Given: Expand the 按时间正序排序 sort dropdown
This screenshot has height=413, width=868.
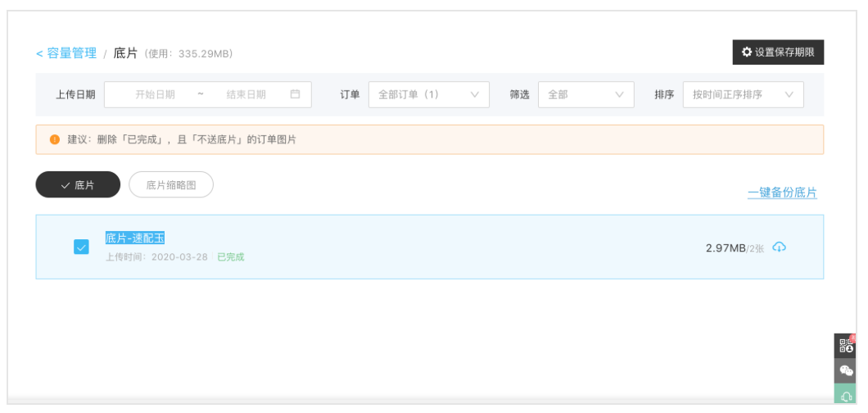Looking at the screenshot, I should [x=743, y=94].
